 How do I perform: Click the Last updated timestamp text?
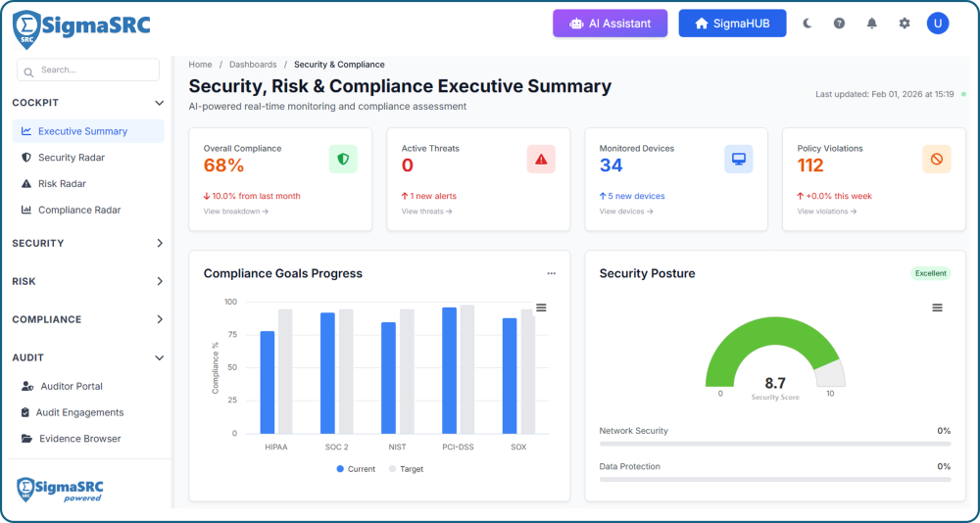click(884, 94)
